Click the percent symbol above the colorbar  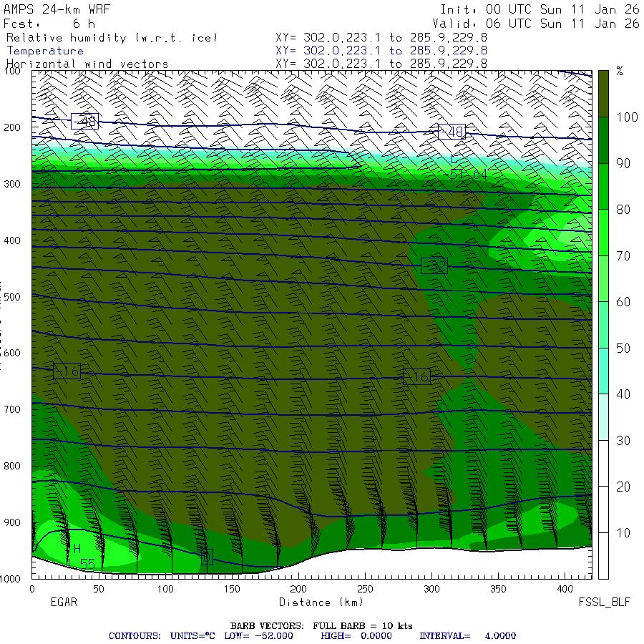(620, 72)
